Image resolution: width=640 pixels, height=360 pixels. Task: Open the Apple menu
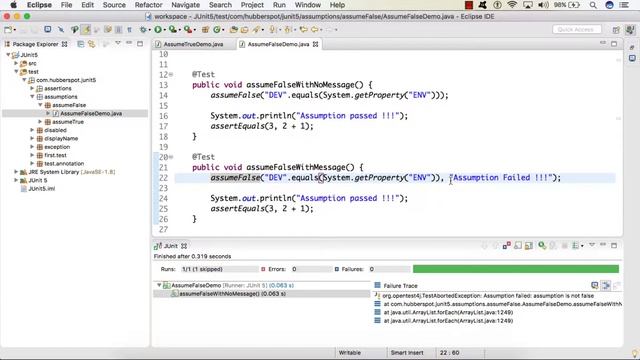[x=13, y=5]
